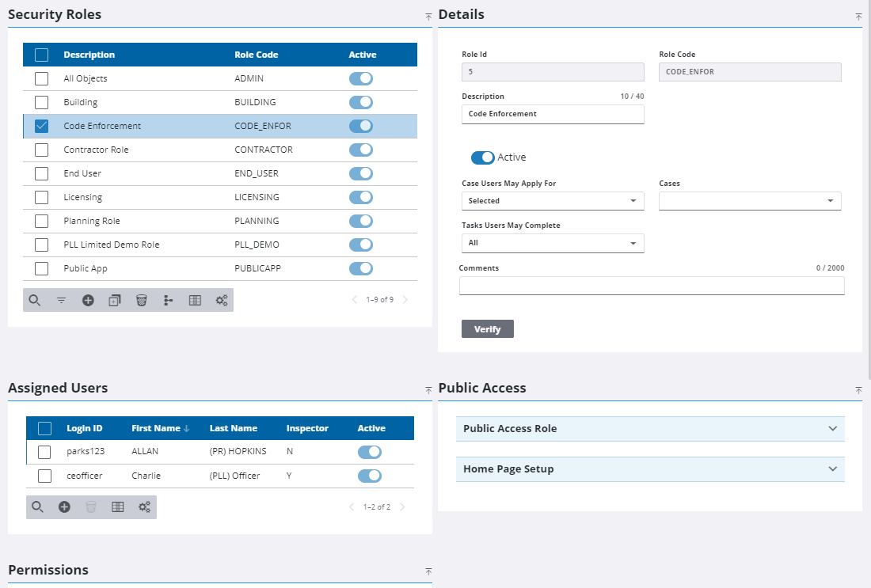Click the grid columns icon in Assigned Users

[x=118, y=507]
